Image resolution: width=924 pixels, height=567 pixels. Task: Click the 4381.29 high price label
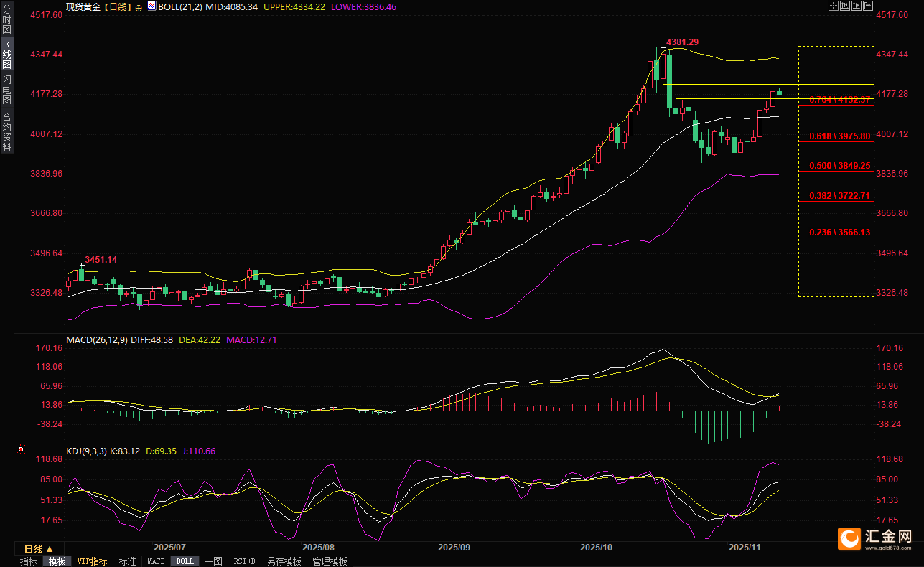(682, 42)
